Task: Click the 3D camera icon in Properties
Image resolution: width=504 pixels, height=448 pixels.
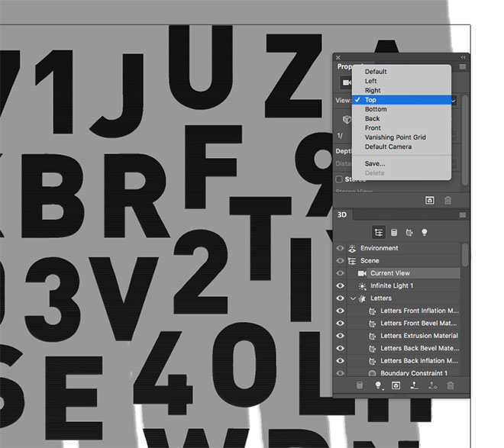Action: click(x=346, y=82)
